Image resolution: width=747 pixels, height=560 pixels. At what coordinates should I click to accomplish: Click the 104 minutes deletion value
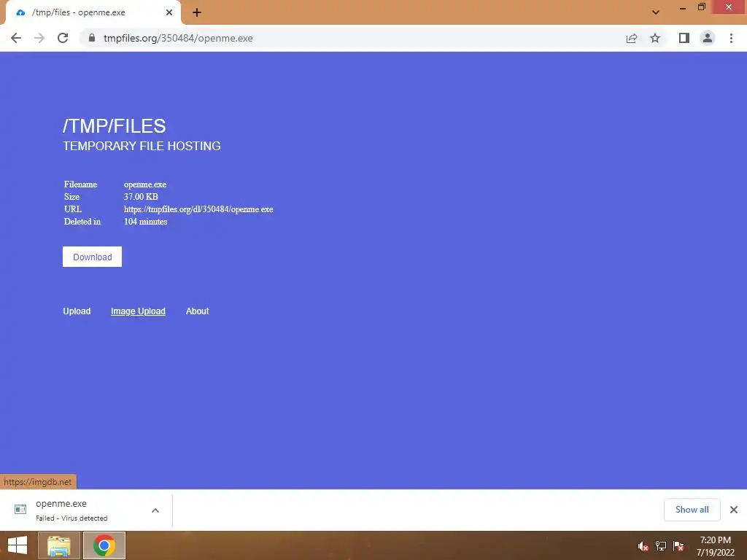[x=145, y=222]
